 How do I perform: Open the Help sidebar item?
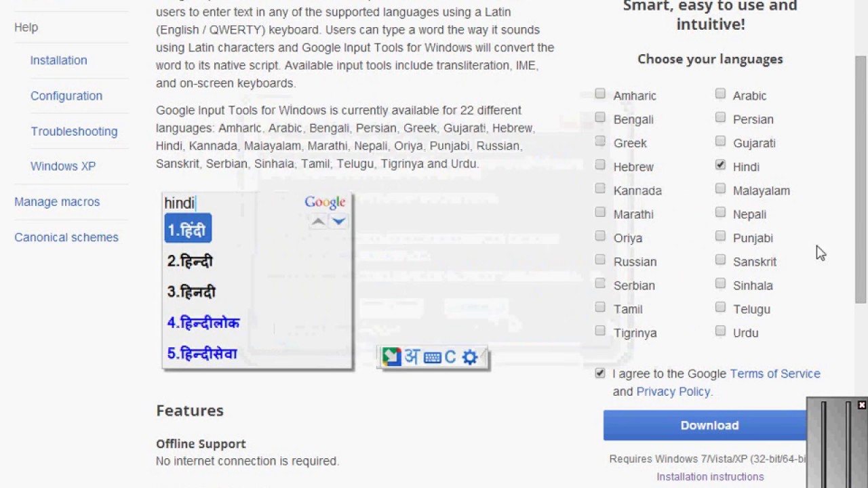(x=26, y=27)
